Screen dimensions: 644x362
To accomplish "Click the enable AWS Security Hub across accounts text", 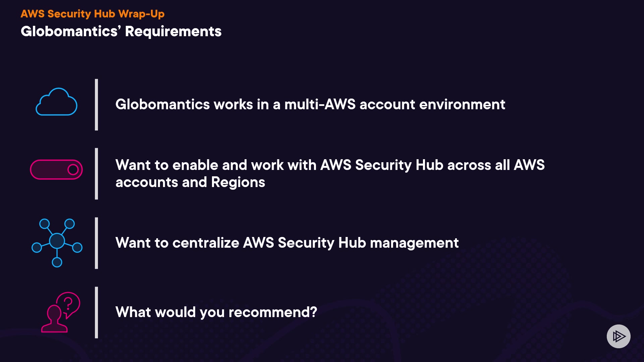I will (x=330, y=165).
